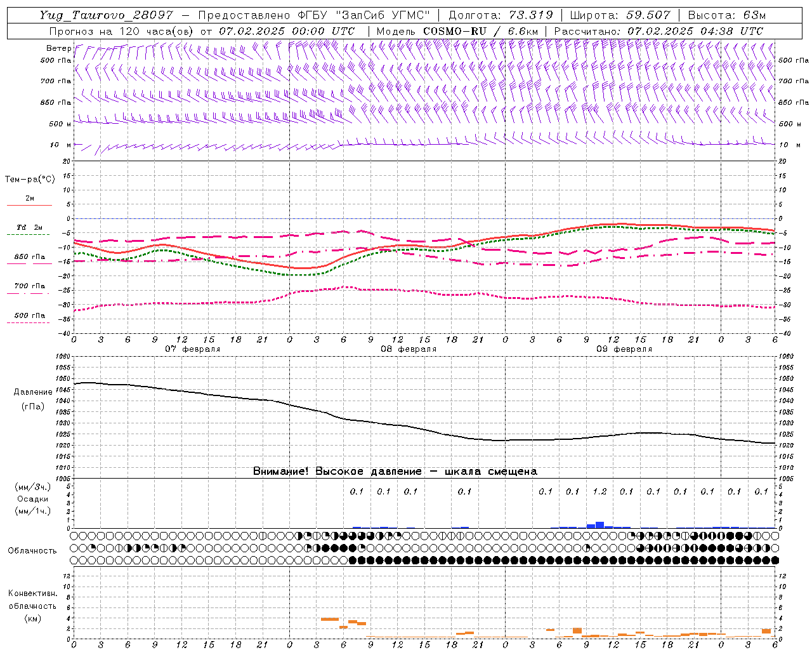Click the 1.2 precipitation amount value
812x650 pixels.
pos(599,491)
